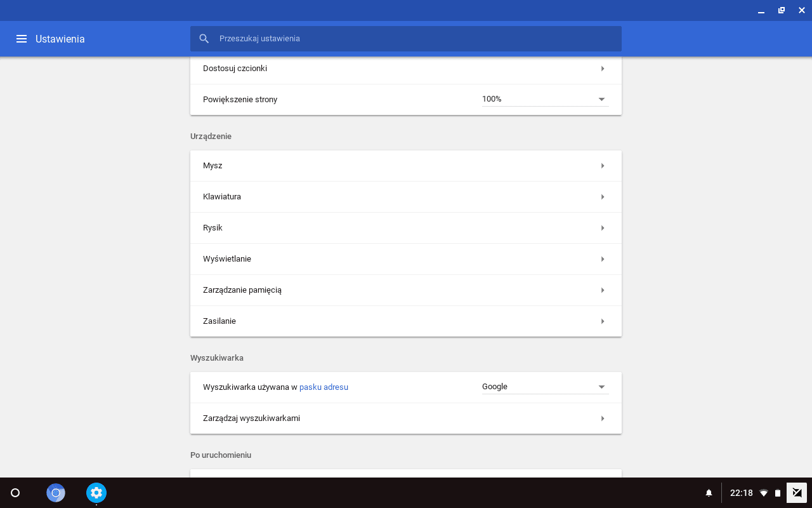
Task: Expand the Dostosuj czcionki section
Action: pos(406,69)
